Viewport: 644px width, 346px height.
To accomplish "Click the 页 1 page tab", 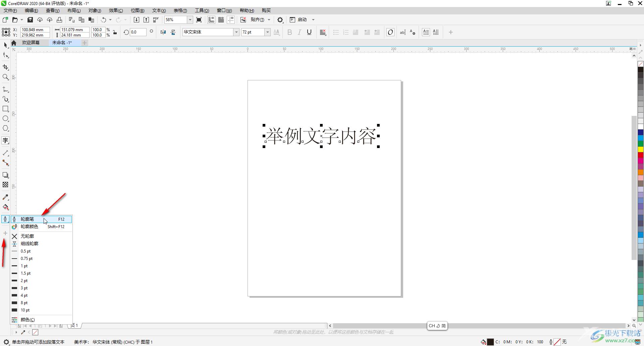I will [x=74, y=325].
